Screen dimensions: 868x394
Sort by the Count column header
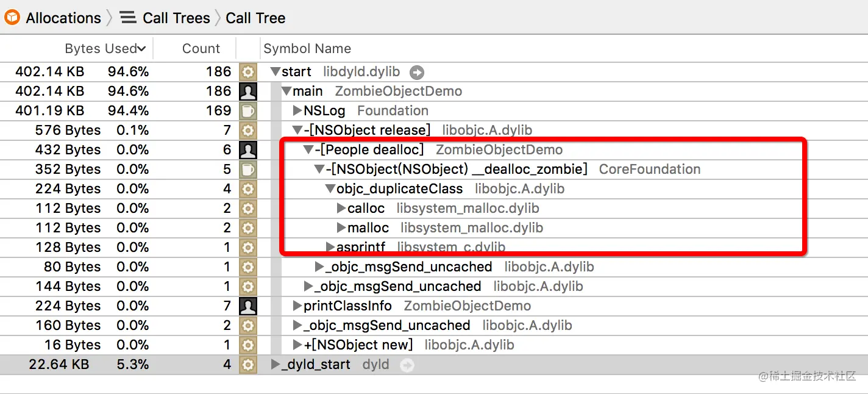(201, 49)
